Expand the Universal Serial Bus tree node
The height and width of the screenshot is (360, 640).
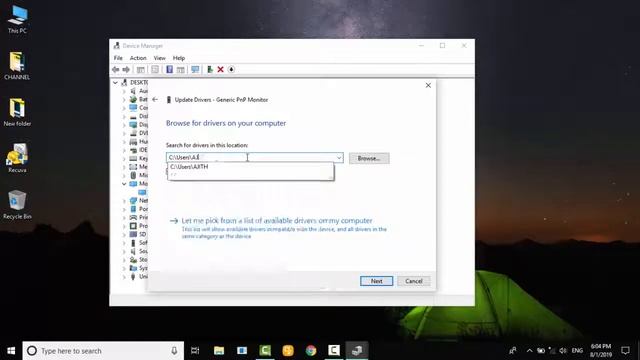click(124, 277)
